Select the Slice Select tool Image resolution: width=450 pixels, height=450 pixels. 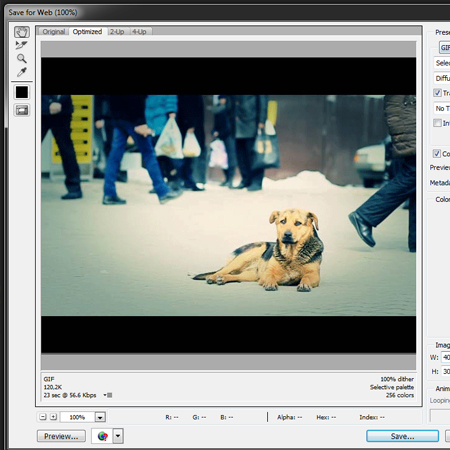click(22, 45)
